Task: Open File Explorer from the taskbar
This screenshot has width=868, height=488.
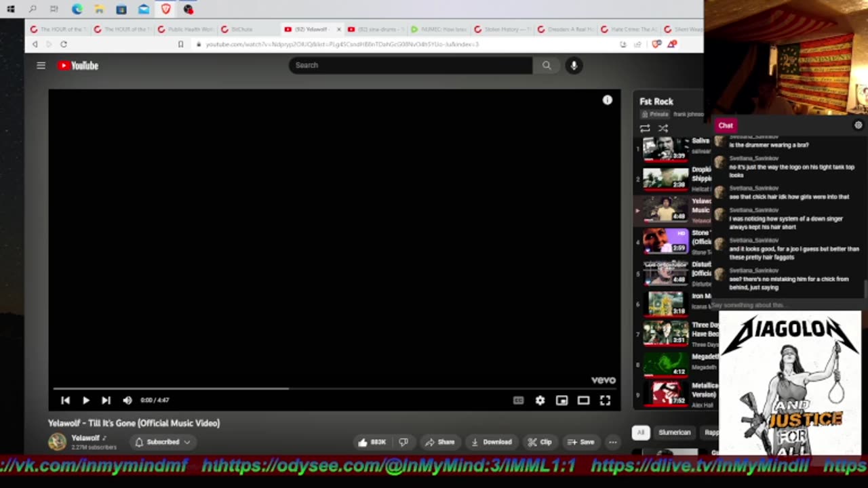Action: (x=99, y=9)
